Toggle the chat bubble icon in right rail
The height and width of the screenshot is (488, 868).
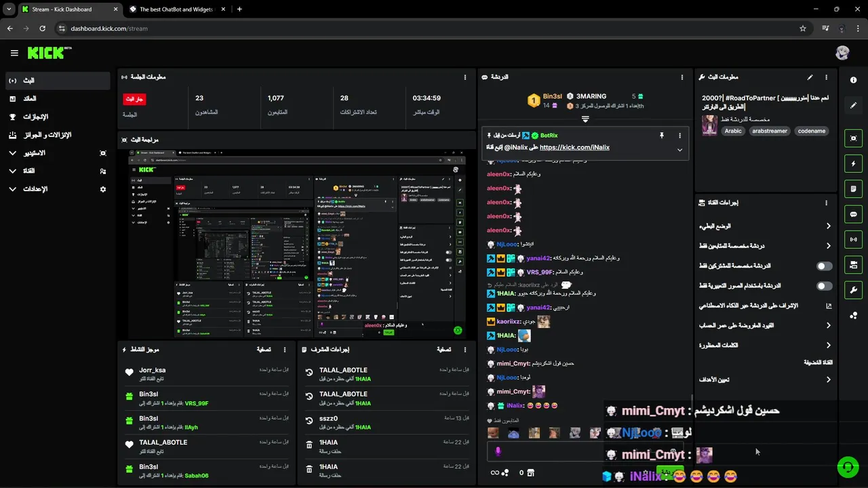tap(853, 214)
